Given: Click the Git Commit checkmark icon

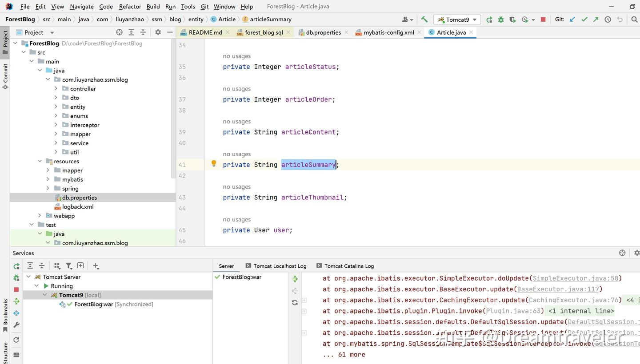Looking at the screenshot, I should coord(584,20).
